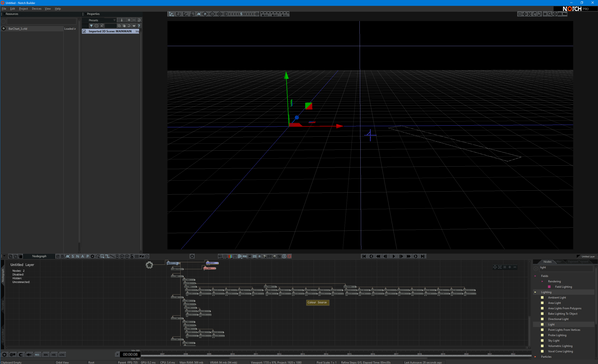Screen dimensions: 598x364
Task: Click the funnel filter icon in Properties
Action: (x=91, y=26)
